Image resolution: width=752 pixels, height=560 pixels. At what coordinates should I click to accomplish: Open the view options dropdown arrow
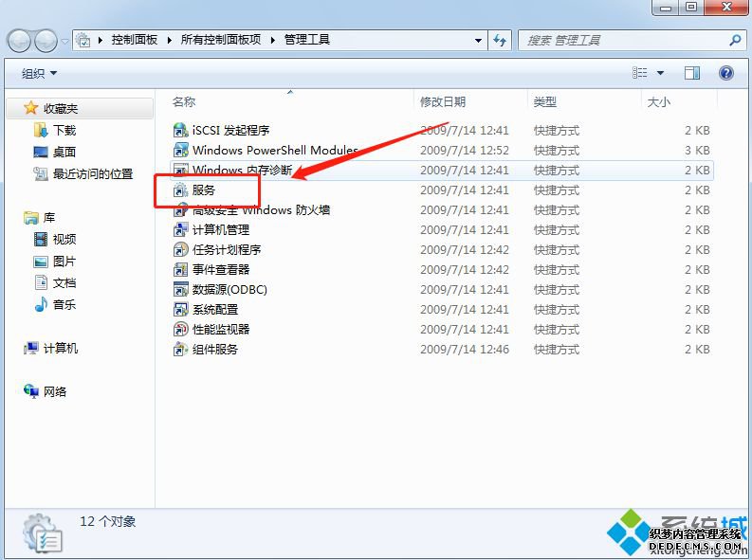point(660,73)
